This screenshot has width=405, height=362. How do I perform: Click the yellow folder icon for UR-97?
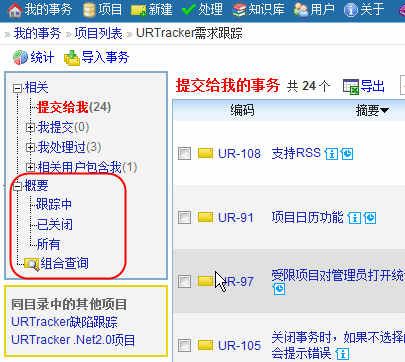(205, 281)
